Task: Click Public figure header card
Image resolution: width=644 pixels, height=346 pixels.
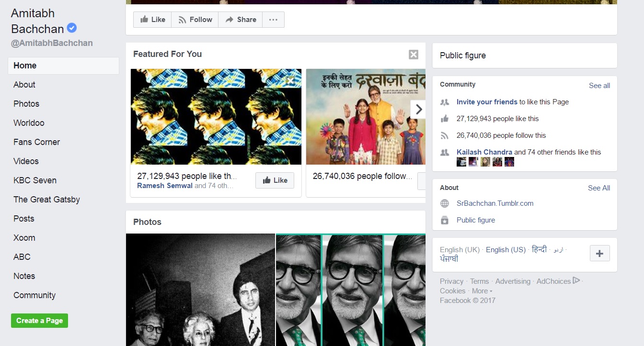Action: pos(525,56)
